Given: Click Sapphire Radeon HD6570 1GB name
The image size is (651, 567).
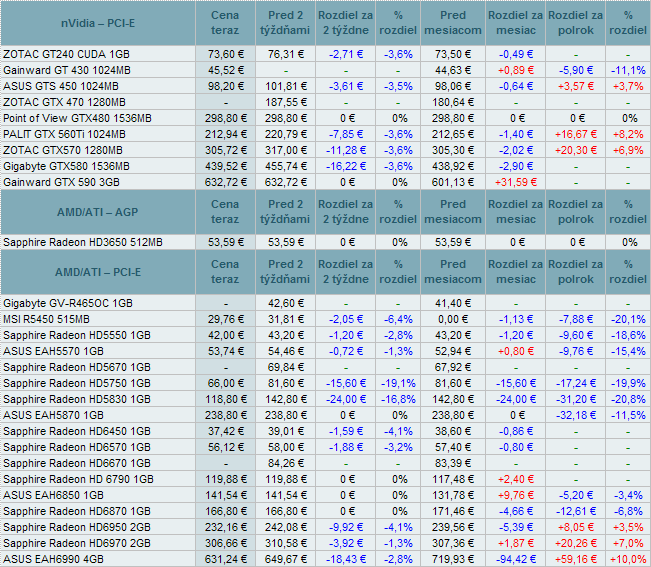Looking at the screenshot, I should (77, 447).
